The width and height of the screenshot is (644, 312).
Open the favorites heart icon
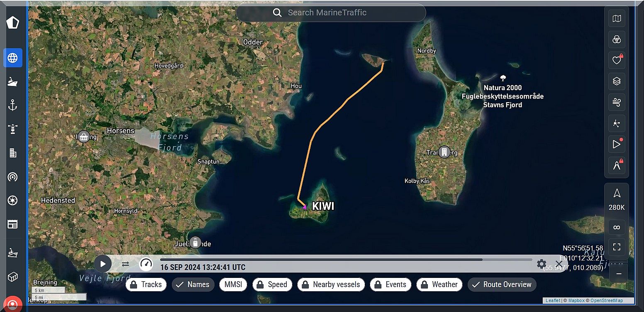pos(617,60)
